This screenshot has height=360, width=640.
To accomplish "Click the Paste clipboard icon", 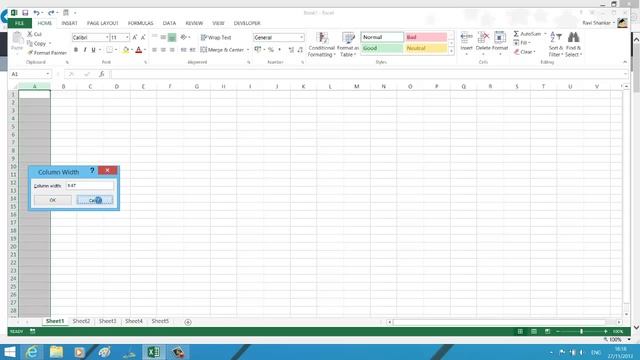I will point(17,39).
